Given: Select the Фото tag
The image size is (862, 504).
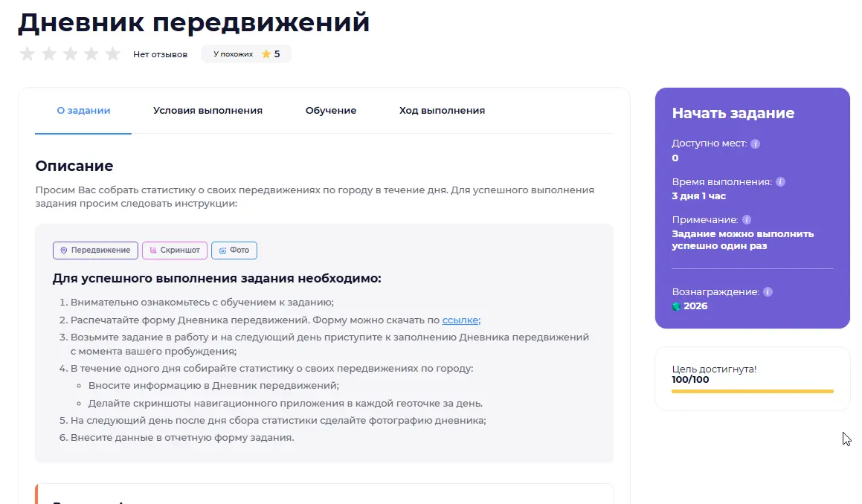Looking at the screenshot, I should coord(234,250).
